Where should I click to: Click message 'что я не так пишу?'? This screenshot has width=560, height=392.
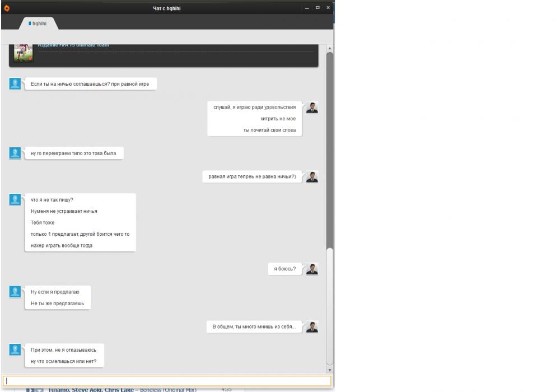[x=52, y=199]
